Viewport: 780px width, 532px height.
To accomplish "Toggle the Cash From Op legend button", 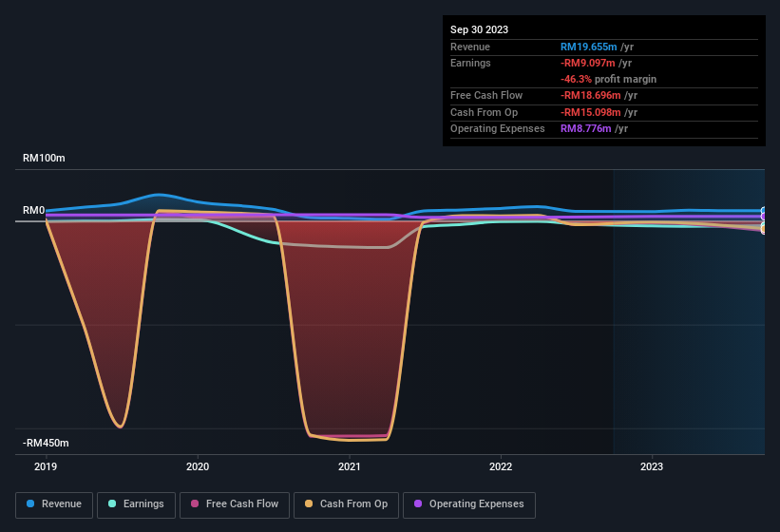I will 346,504.
